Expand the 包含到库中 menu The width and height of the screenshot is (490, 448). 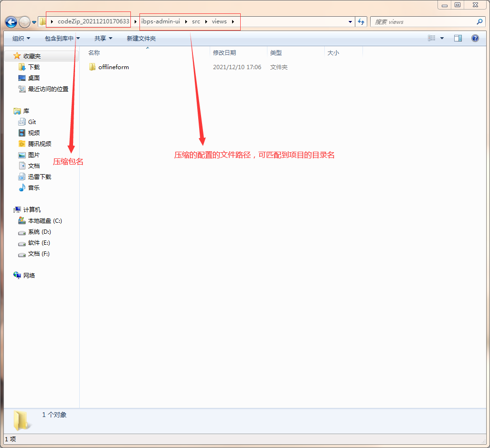(62, 38)
